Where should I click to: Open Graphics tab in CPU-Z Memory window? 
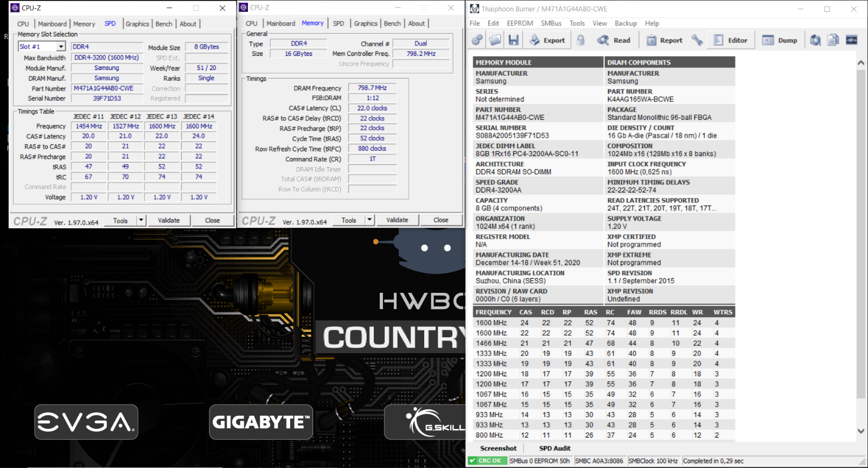[x=366, y=23]
